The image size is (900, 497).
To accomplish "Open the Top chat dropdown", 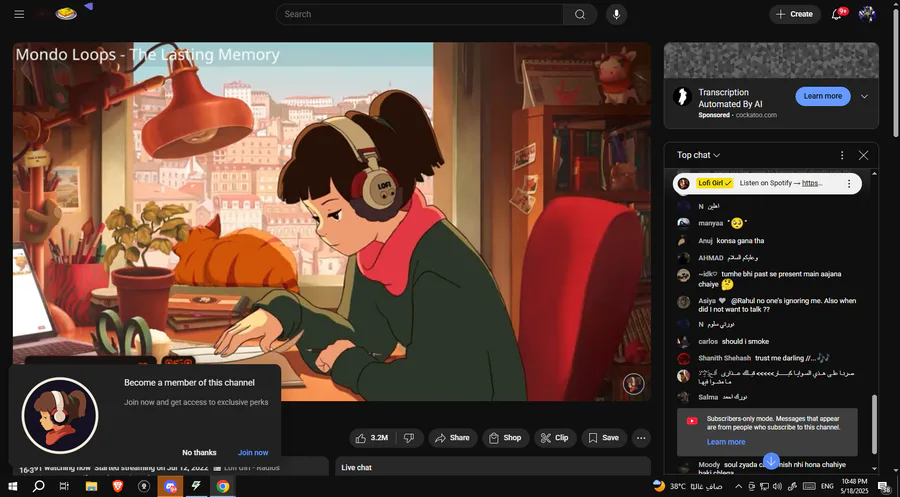I will tap(699, 155).
